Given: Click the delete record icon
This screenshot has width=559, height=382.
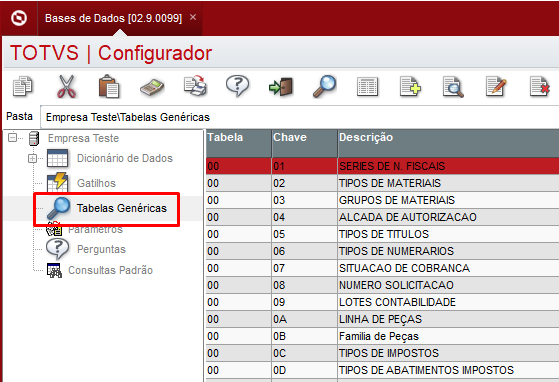Looking at the screenshot, I should [539, 86].
